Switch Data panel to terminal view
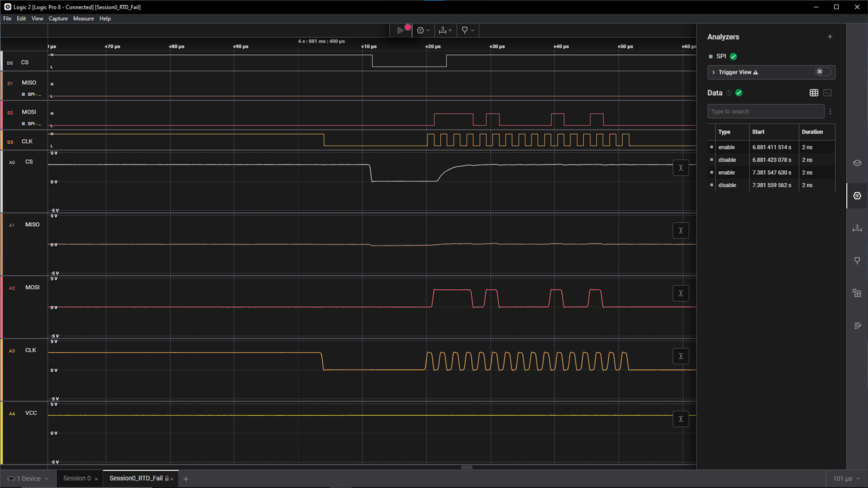Viewport: 868px width, 488px height. pyautogui.click(x=827, y=93)
